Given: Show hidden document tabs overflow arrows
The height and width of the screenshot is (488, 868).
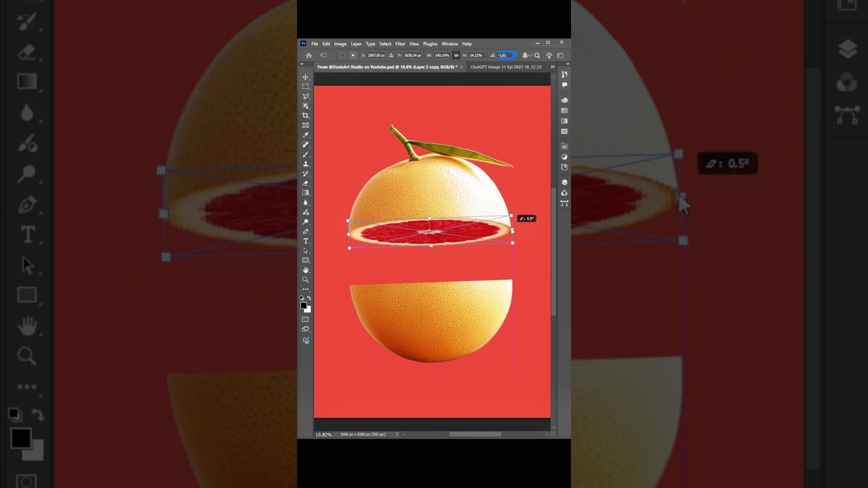Looking at the screenshot, I should pyautogui.click(x=552, y=67).
